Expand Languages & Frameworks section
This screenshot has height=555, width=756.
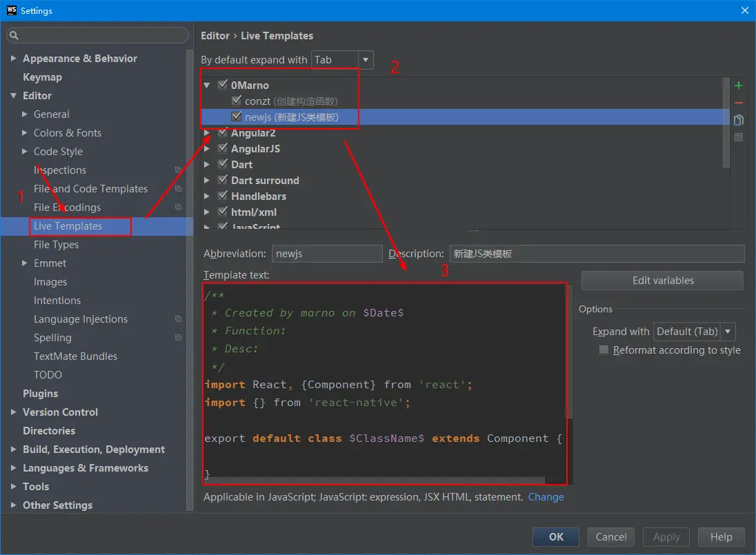(14, 468)
